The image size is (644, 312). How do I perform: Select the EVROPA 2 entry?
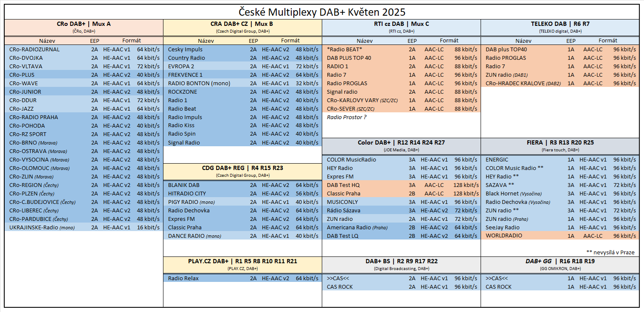click(x=181, y=66)
